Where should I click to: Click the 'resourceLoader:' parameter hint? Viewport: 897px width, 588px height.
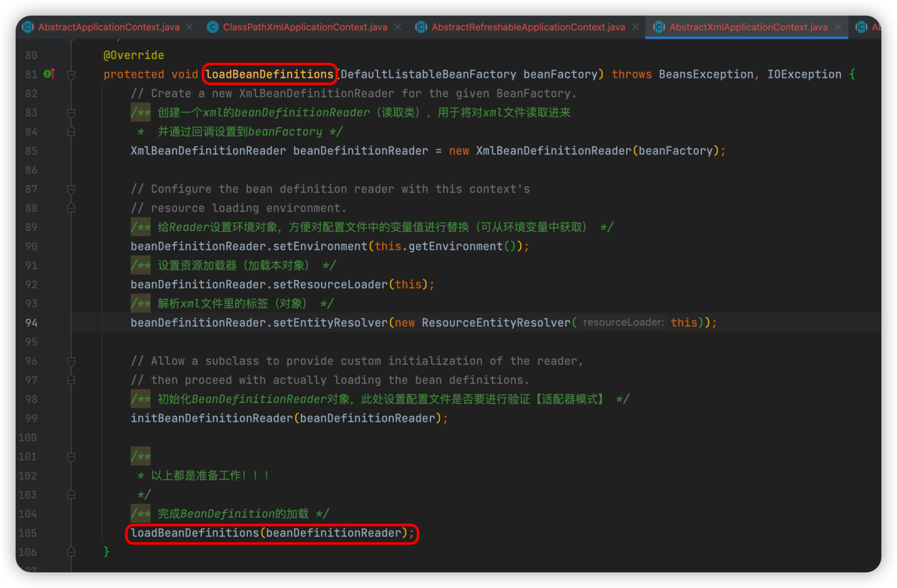click(624, 323)
